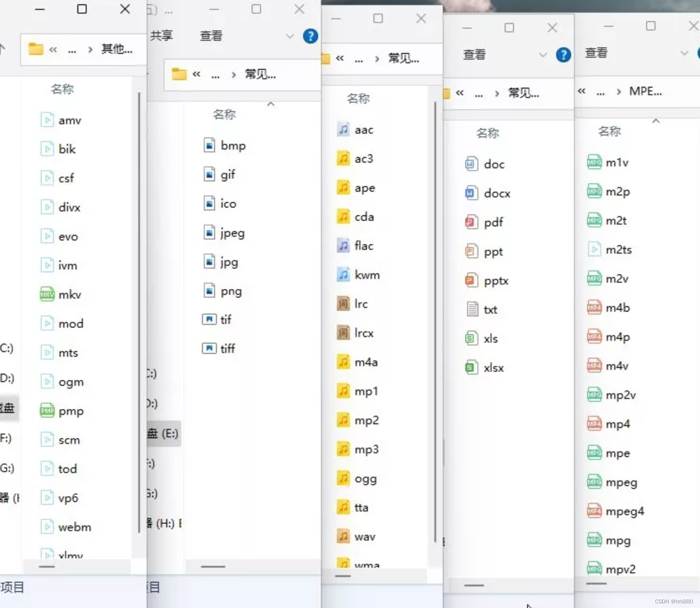Expand the ribbon in documents window
The height and width of the screenshot is (608, 700).
click(543, 55)
